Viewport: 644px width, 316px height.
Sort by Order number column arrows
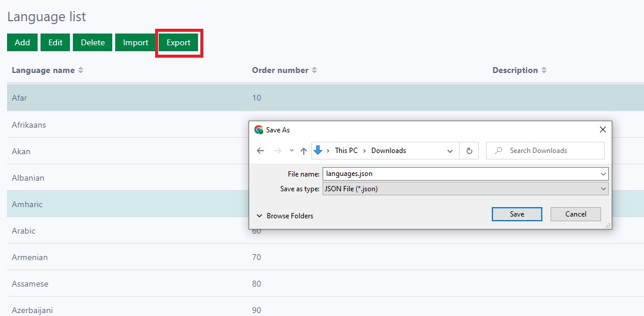314,70
